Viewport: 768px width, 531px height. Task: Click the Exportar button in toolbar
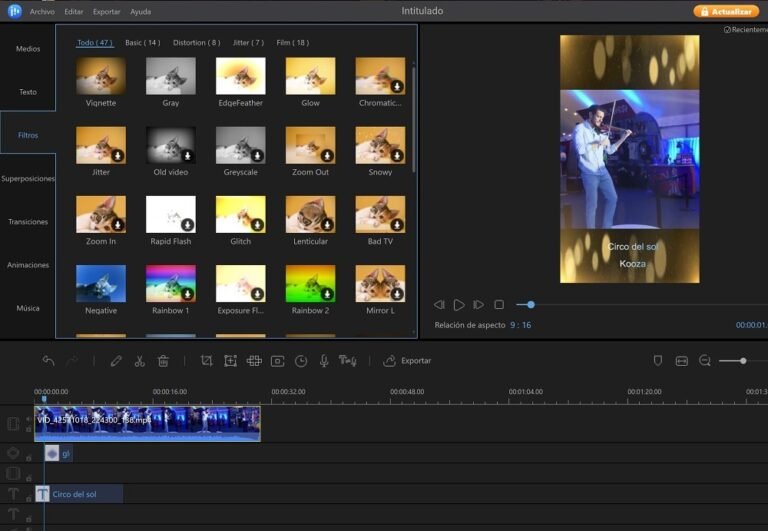tap(407, 361)
